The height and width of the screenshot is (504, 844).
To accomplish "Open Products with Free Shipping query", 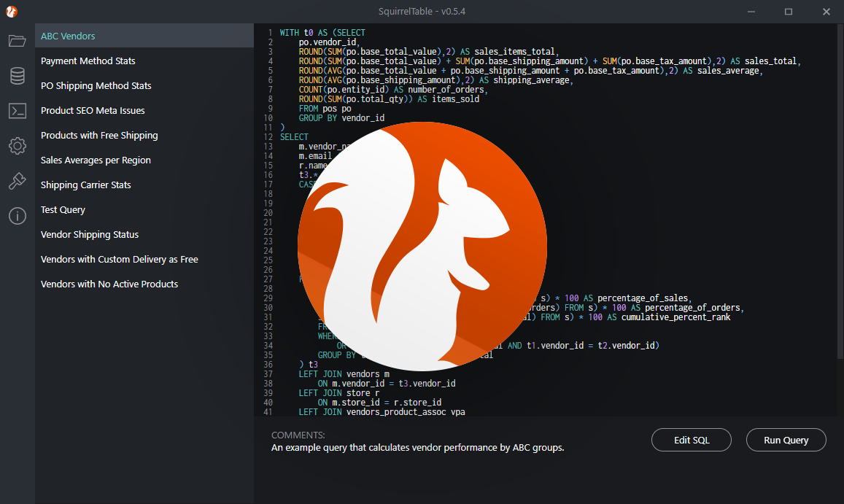I will pos(144,135).
